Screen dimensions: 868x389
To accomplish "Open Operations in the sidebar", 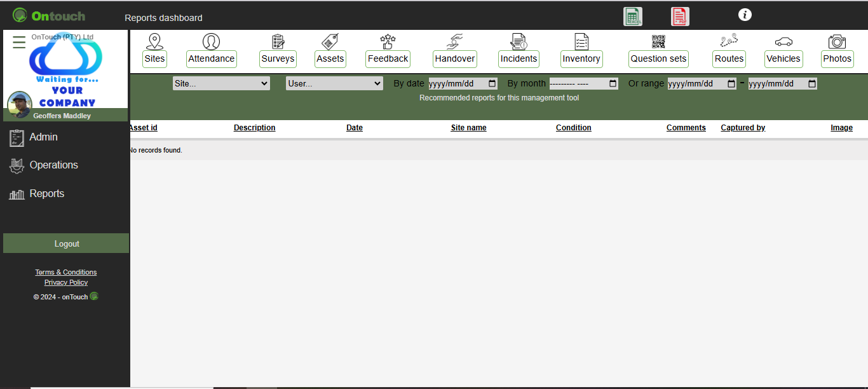I will coord(53,165).
